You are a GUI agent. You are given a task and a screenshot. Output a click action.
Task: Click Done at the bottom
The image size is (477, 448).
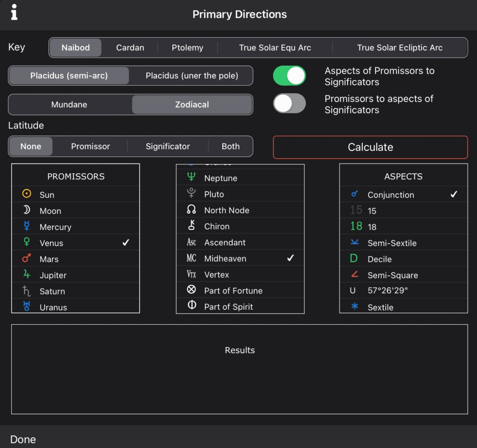(22, 439)
